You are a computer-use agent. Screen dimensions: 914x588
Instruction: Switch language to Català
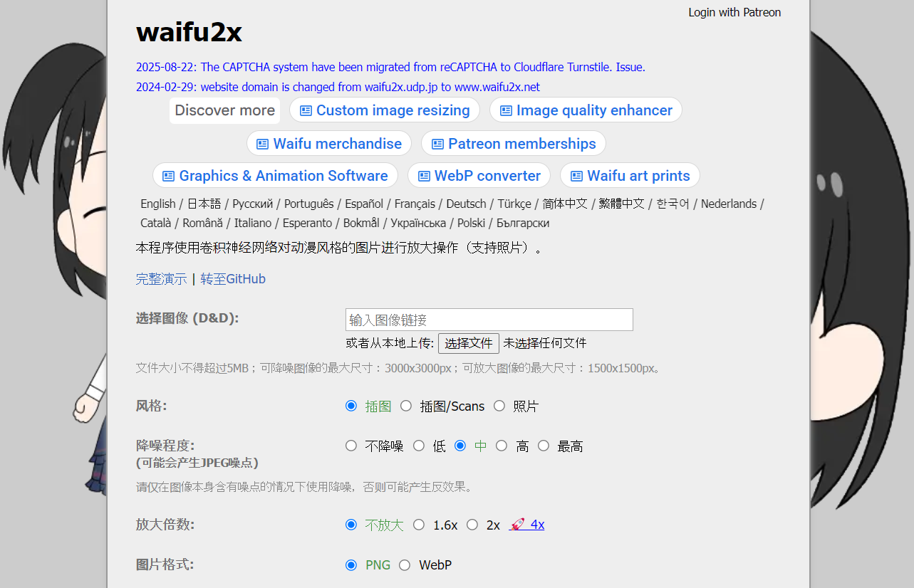coord(156,223)
